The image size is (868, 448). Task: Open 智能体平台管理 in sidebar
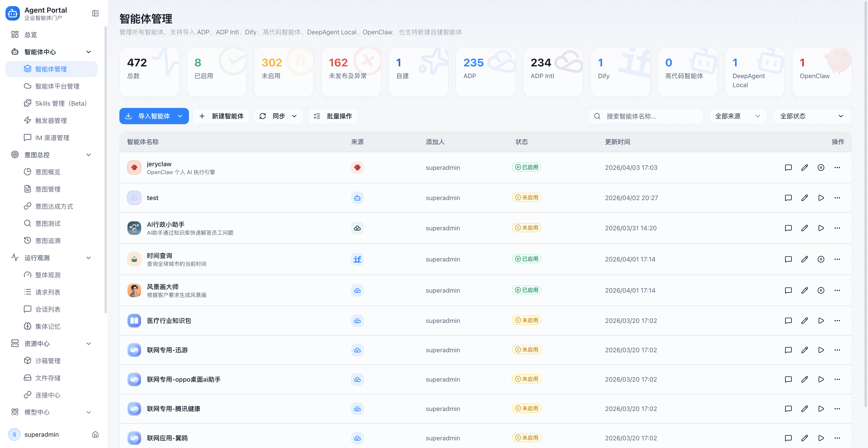click(x=57, y=86)
